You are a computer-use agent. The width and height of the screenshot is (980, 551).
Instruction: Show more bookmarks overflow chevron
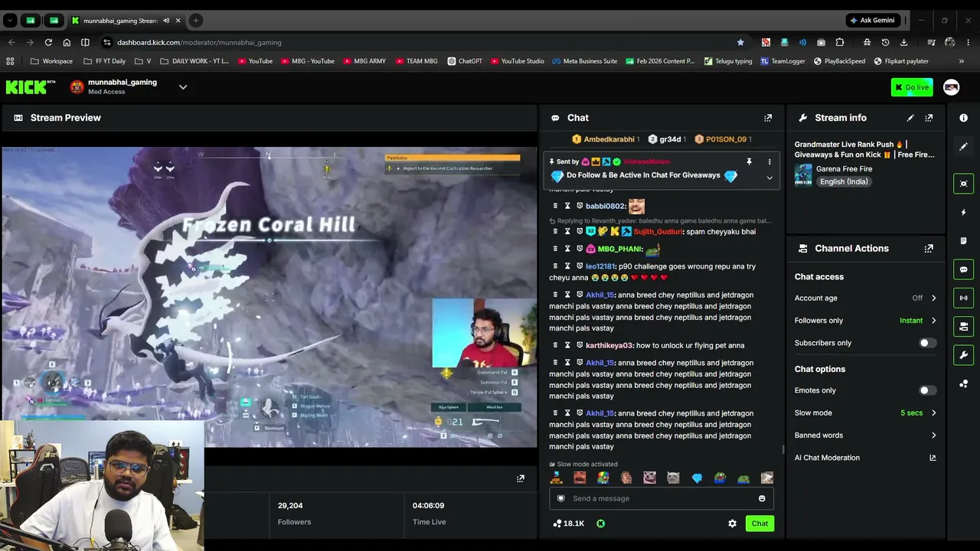click(962, 61)
